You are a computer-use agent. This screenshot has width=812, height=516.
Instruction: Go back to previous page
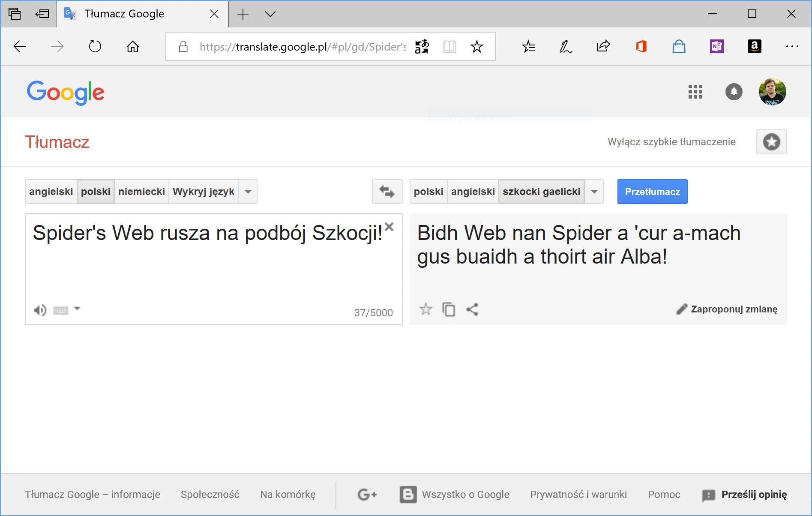(20, 46)
